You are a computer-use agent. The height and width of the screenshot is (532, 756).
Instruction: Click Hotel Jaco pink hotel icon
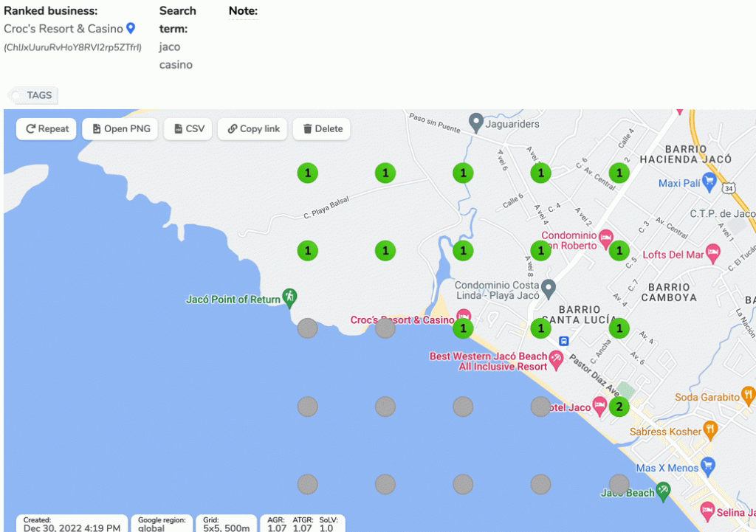pos(599,406)
